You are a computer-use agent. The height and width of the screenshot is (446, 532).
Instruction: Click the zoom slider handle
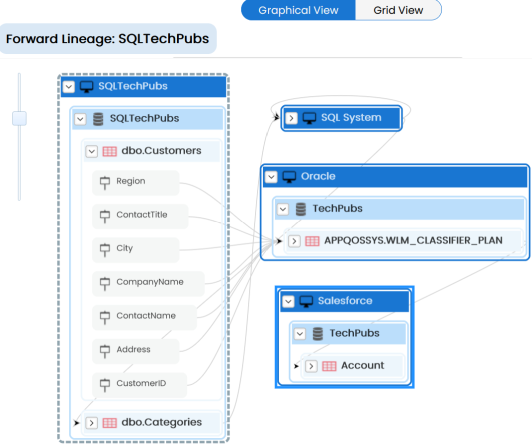coord(19,118)
